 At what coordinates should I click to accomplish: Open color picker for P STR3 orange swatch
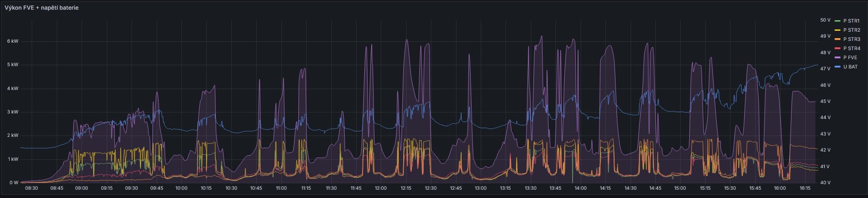[838, 40]
